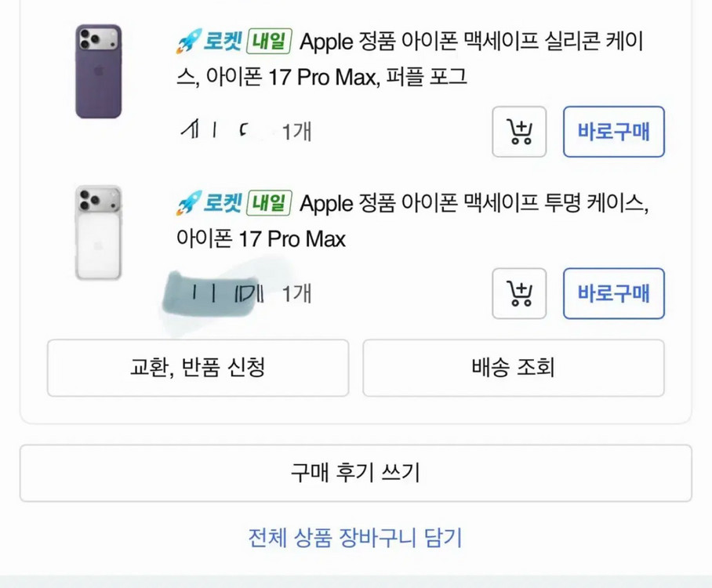The image size is (712, 588).
Task: Click the cart icon for the purple silicone case
Action: pos(519,132)
